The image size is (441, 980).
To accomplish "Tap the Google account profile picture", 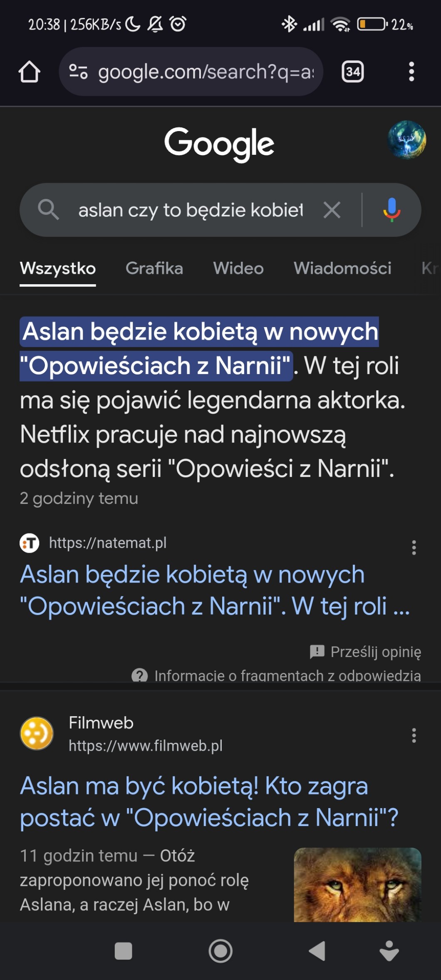I will 406,140.
